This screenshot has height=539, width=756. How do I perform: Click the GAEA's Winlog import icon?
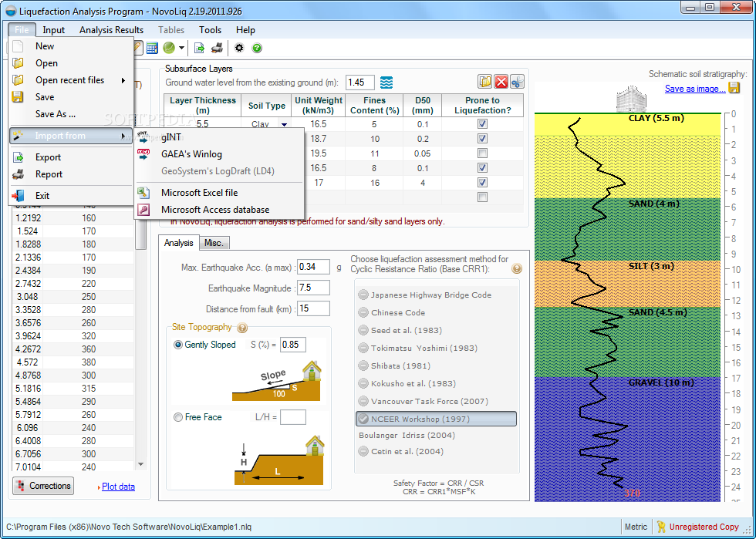point(143,154)
